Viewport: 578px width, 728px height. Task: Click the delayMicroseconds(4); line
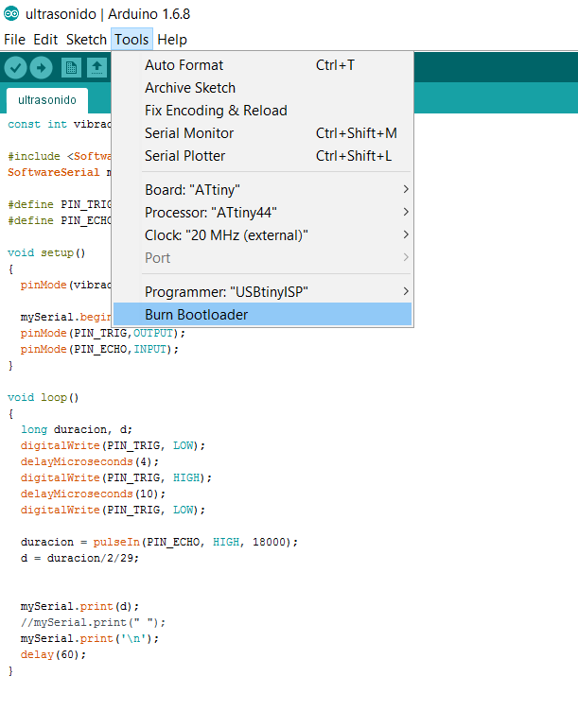(90, 462)
